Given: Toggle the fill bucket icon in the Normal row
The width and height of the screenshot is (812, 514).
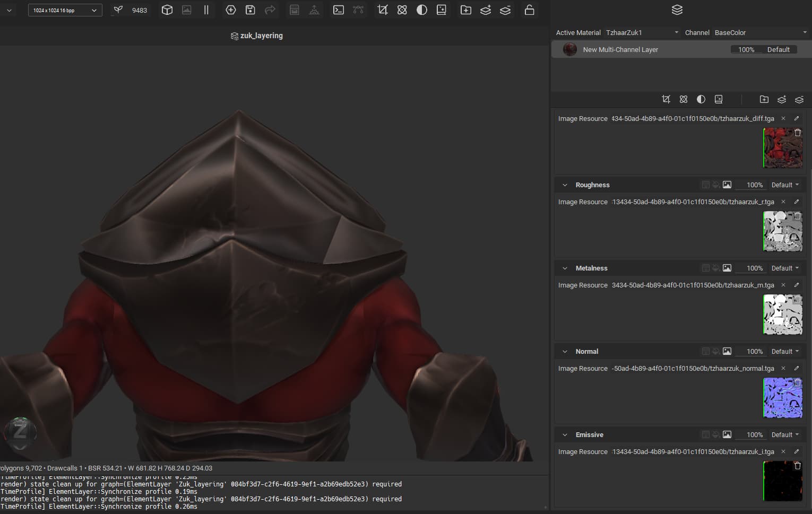Looking at the screenshot, I should 716,351.
